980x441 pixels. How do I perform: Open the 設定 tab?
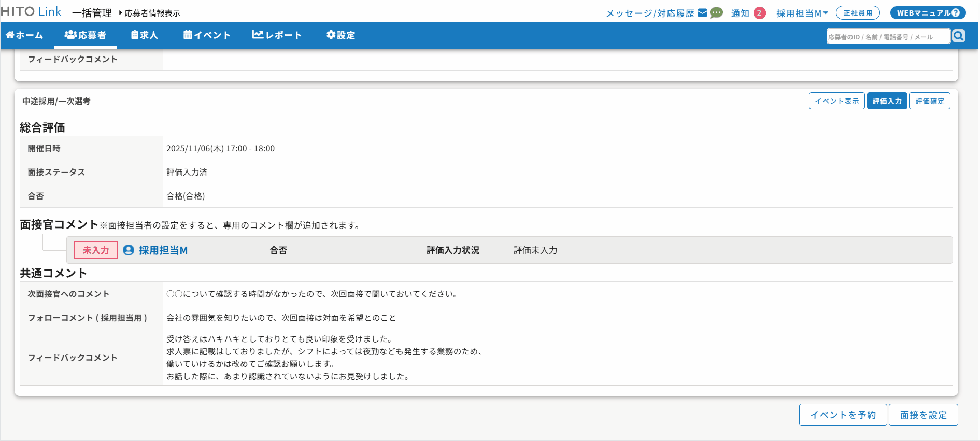(340, 35)
